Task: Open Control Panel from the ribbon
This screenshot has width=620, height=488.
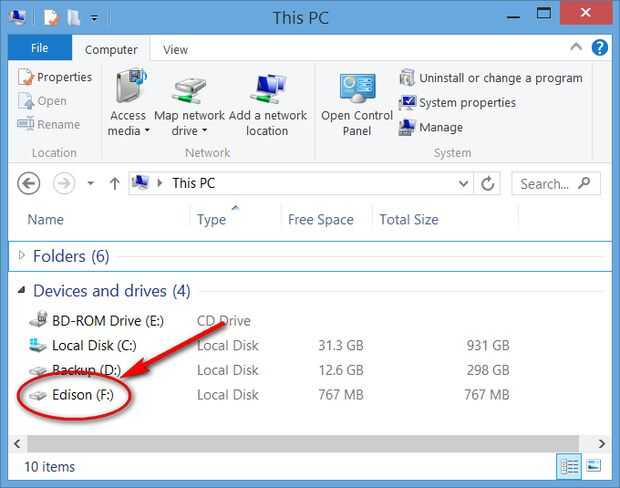Action: pos(356,90)
